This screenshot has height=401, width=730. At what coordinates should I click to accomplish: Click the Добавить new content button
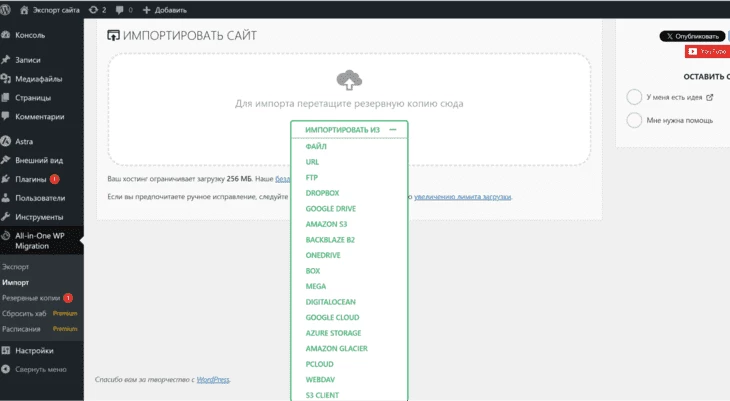click(164, 10)
